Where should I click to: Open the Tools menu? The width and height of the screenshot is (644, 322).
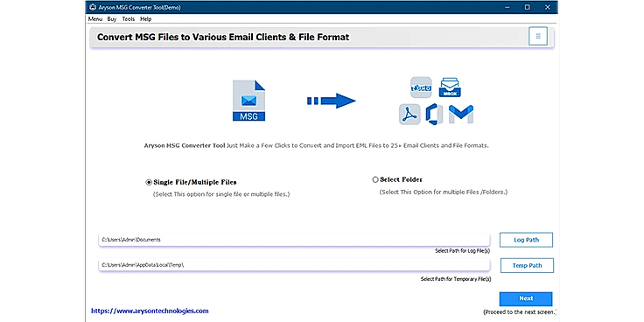(128, 19)
